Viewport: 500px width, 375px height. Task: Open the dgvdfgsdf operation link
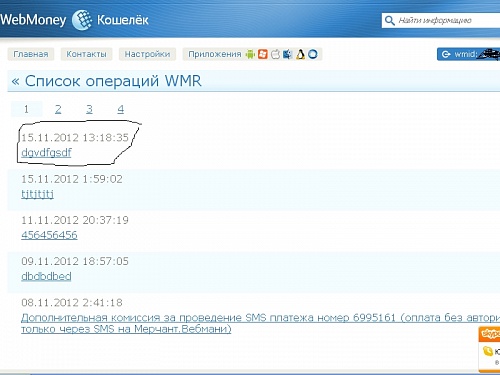tap(46, 153)
